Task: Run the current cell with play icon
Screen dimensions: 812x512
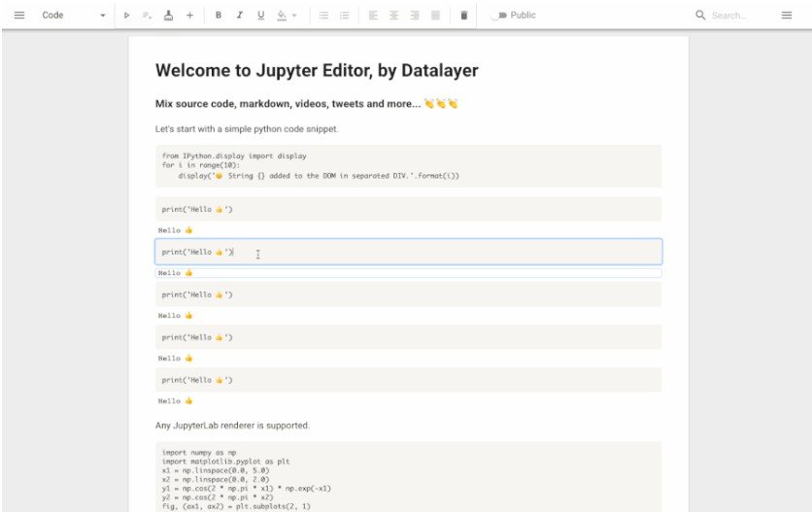Action: click(x=127, y=15)
